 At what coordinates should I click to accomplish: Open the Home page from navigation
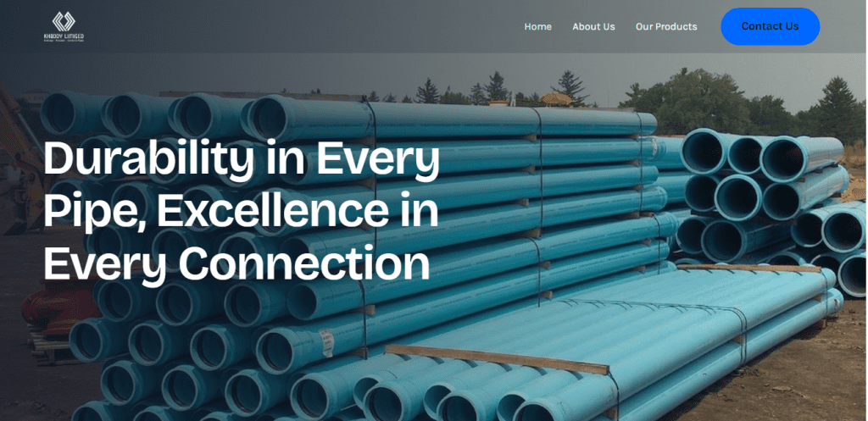tap(537, 26)
